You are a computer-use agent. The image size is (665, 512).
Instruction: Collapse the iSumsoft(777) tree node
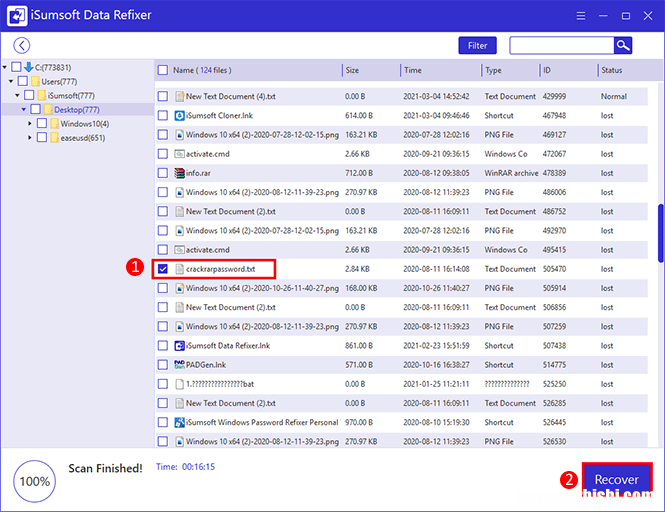(17, 95)
